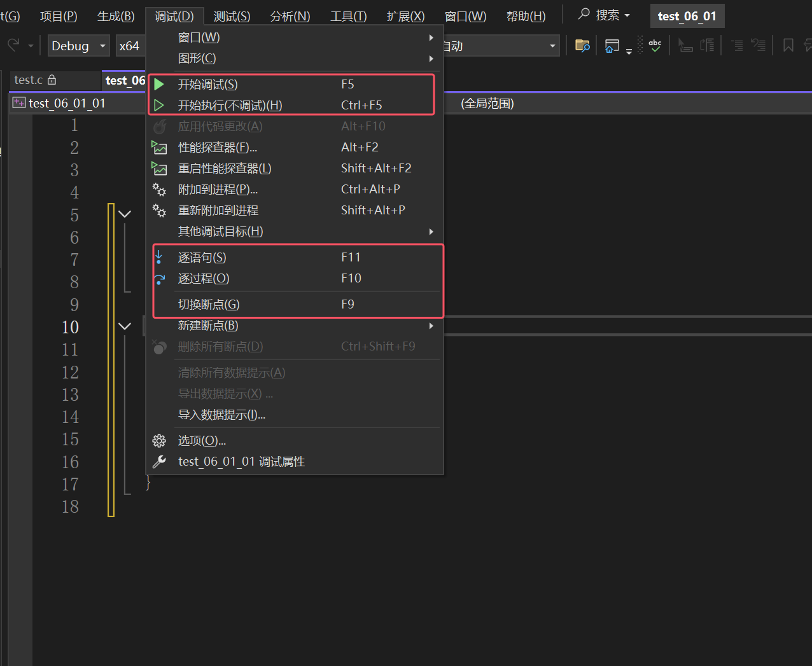
Task: Click the indent lines toolbar icon
Action: click(737, 46)
